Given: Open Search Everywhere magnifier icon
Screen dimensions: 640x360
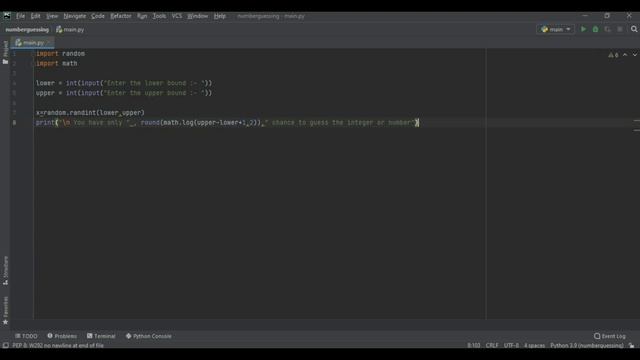Looking at the screenshot, I should tap(634, 29).
